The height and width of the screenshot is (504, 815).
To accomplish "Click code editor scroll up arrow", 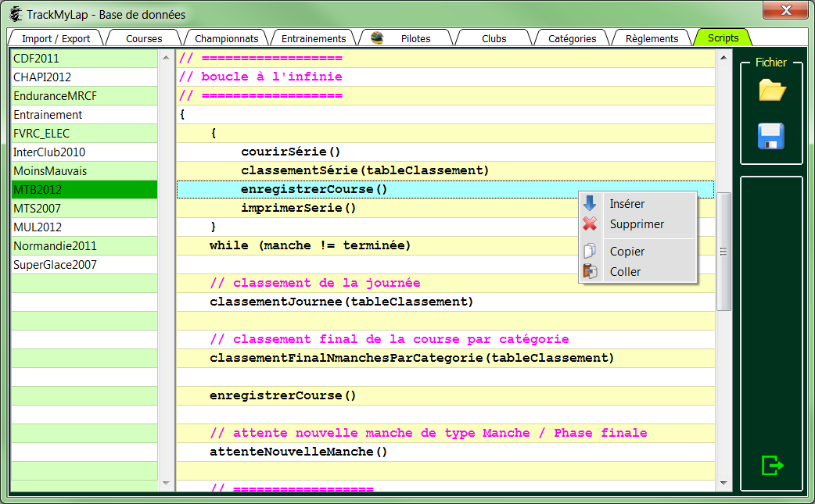I will click(723, 58).
